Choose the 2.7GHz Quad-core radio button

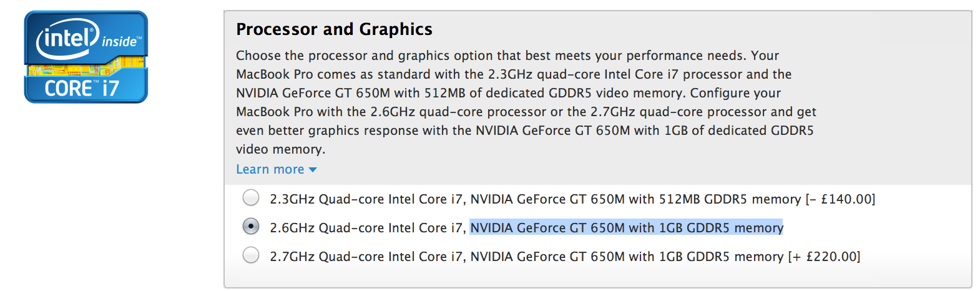251,255
